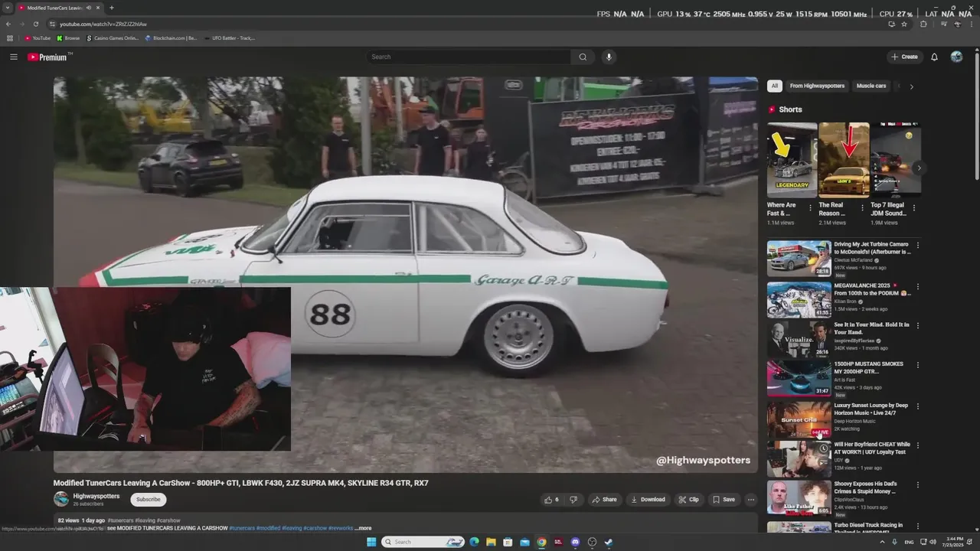Like the video with thumbs up
The width and height of the screenshot is (980, 551).
[x=551, y=500]
